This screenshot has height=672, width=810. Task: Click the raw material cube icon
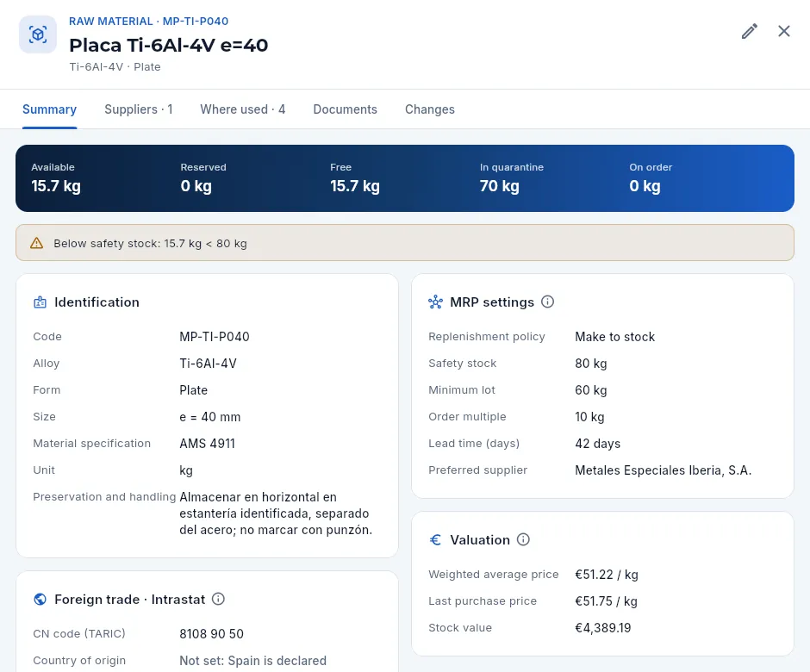(38, 34)
